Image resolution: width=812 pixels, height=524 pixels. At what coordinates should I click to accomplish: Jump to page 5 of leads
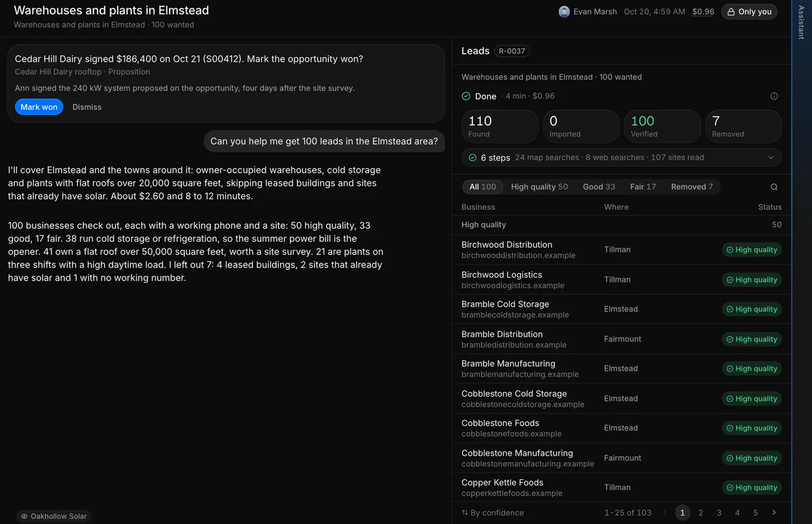[756, 512]
